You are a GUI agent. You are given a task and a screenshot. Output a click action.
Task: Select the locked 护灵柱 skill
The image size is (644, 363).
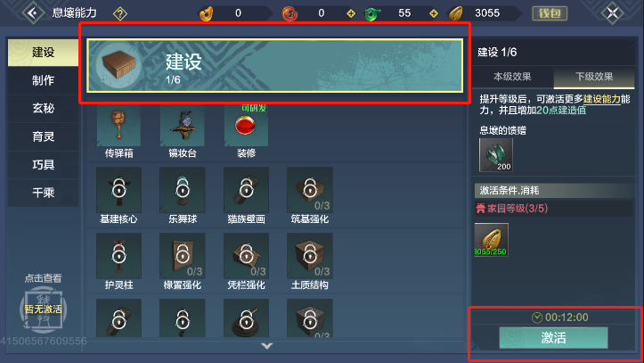tap(118, 256)
